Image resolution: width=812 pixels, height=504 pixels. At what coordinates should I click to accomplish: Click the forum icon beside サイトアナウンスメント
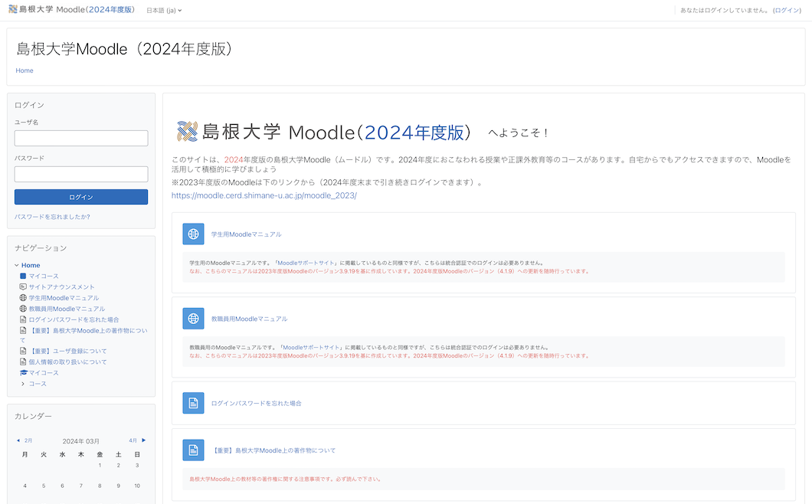point(23,286)
